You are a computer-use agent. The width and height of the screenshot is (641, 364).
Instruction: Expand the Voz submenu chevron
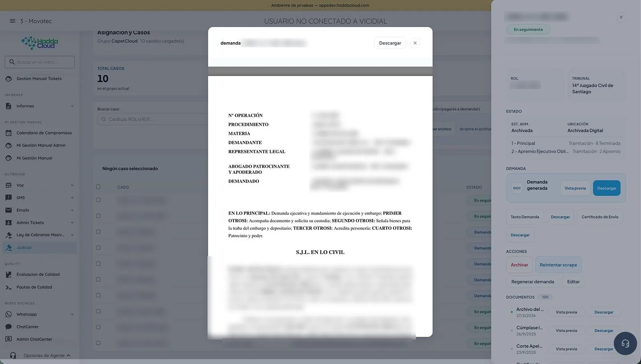72,185
